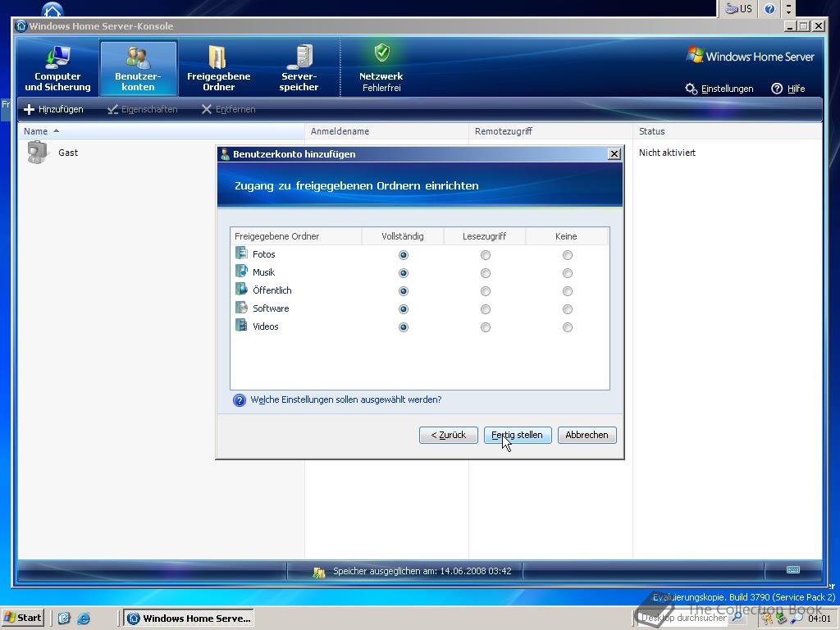Switch to Benutzerkonten tab

138,69
